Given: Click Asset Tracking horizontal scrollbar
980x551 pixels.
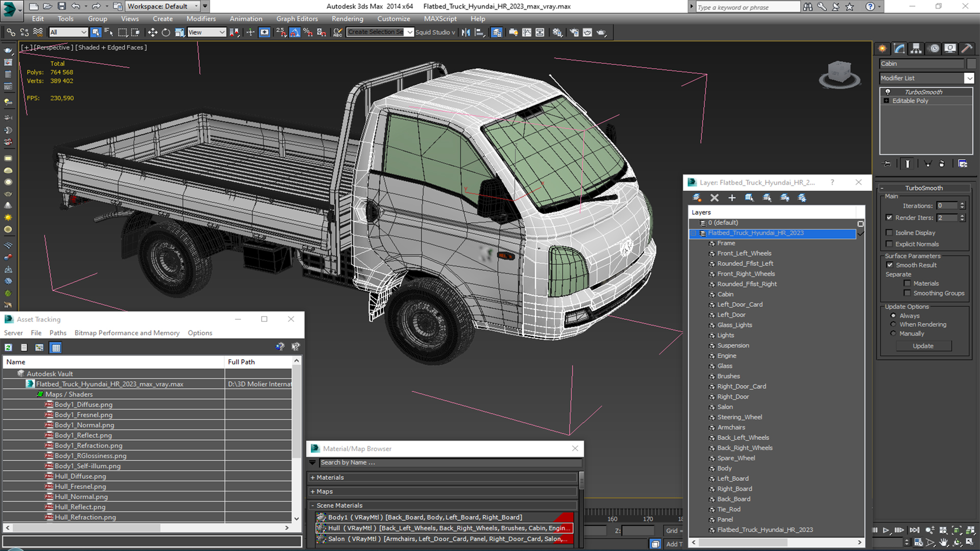Looking at the screenshot, I should tap(148, 528).
